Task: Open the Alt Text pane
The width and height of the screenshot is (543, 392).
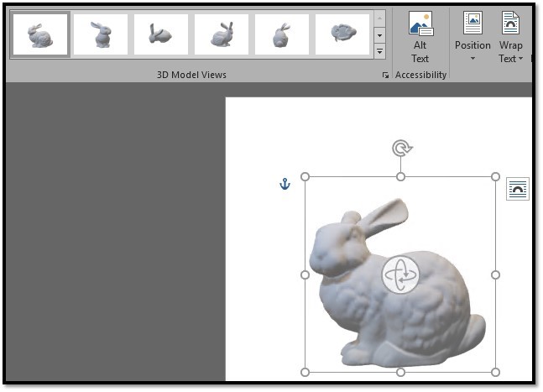Action: coord(420,37)
